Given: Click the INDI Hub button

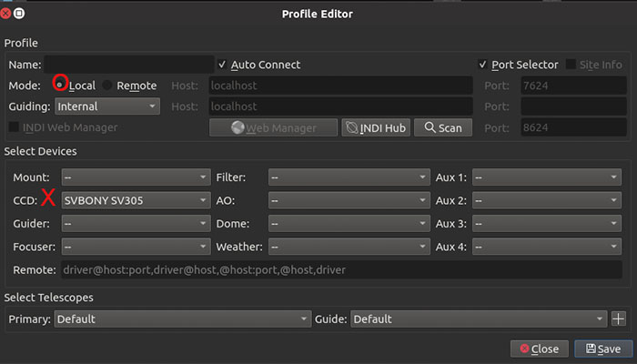Looking at the screenshot, I should pos(376,128).
